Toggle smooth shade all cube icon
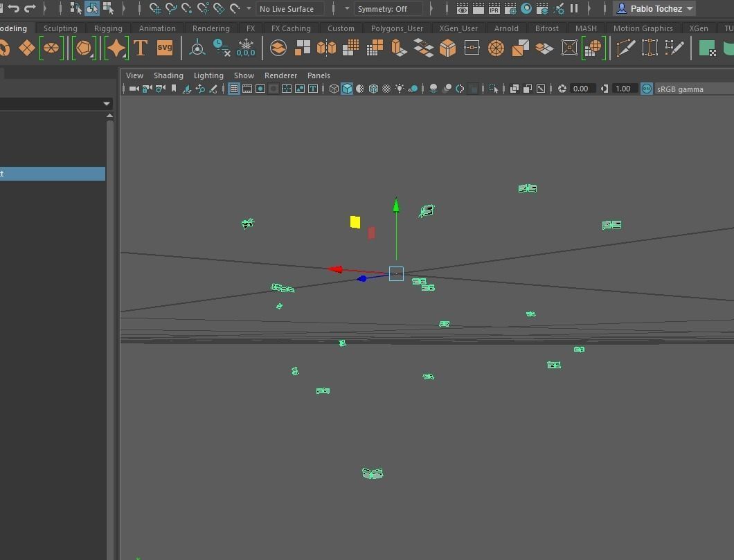Image resolution: width=734 pixels, height=560 pixels. point(347,89)
